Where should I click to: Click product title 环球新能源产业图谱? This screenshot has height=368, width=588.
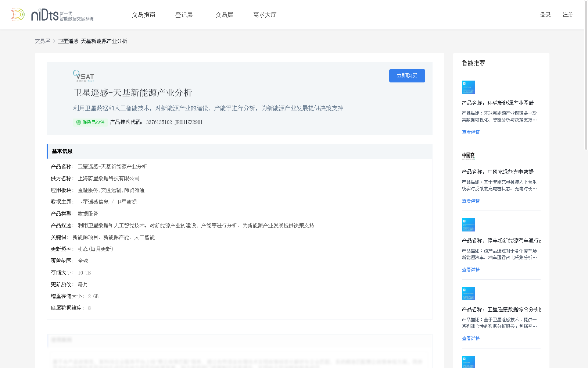click(x=510, y=103)
